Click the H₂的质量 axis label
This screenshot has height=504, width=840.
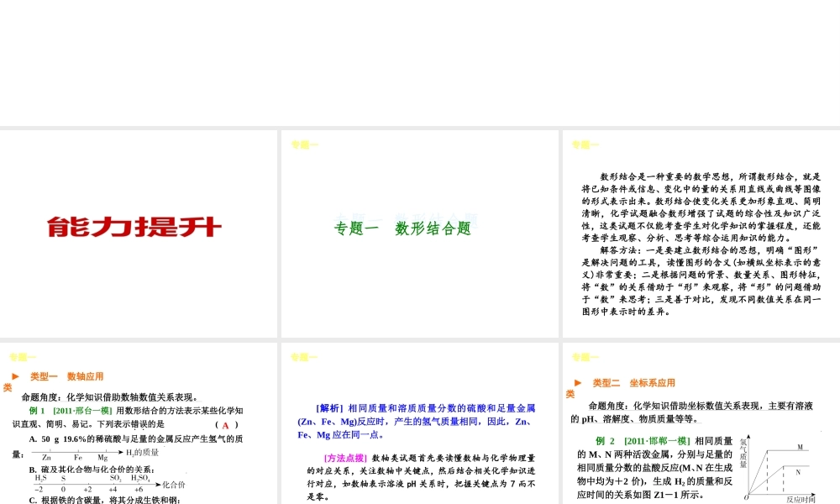coord(143,453)
